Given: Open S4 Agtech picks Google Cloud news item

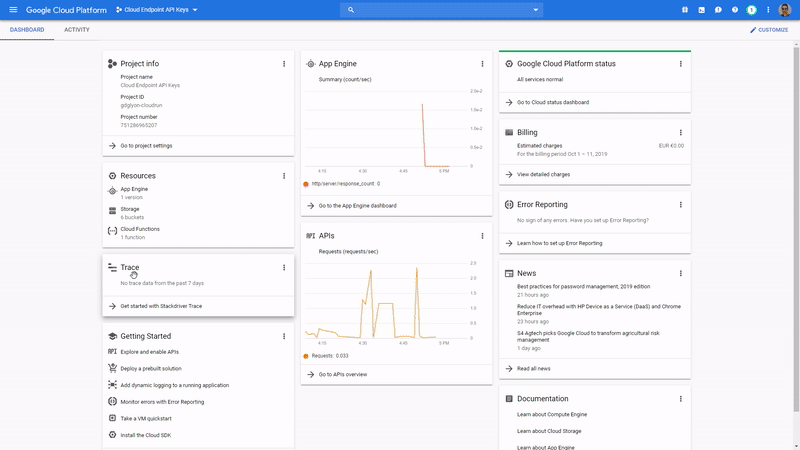Looking at the screenshot, I should tap(588, 336).
